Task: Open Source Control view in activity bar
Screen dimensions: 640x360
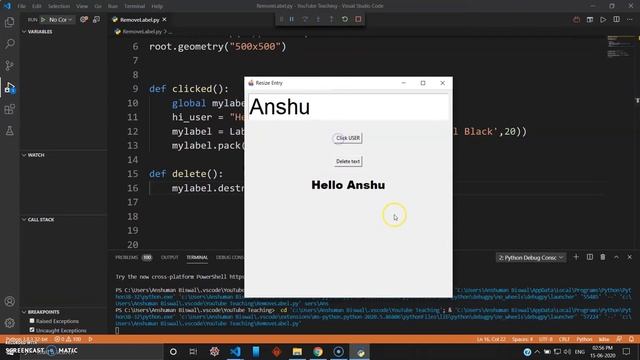Action: point(9,65)
